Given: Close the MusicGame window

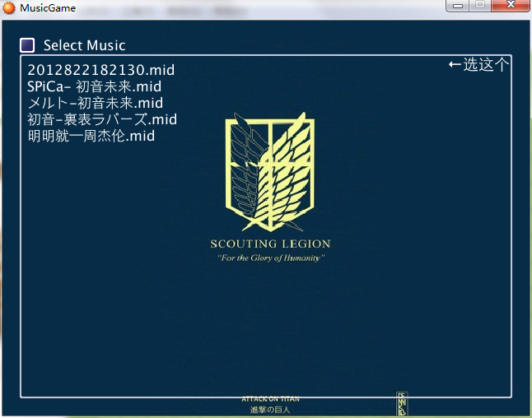Looking at the screenshot, I should (511, 6).
